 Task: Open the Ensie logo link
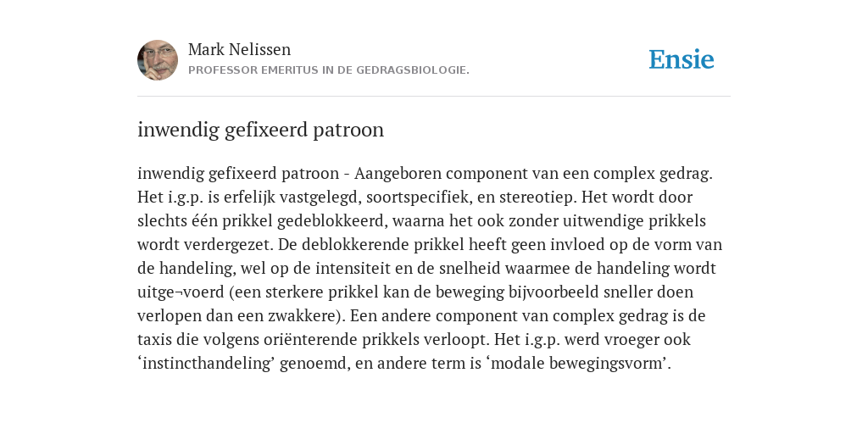click(682, 59)
